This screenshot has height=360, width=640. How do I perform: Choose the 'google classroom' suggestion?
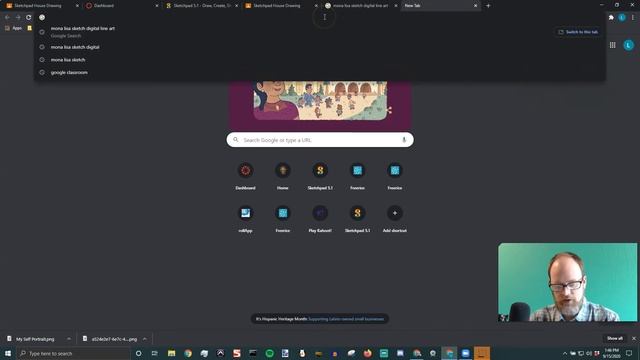tap(320, 72)
